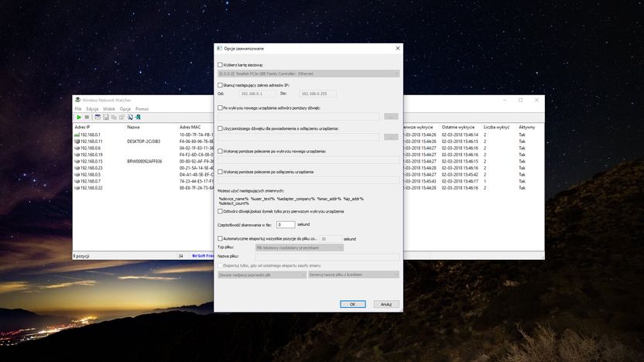Select the BRW008092AFF936 device name
This screenshot has height=362, width=644.
(145, 162)
